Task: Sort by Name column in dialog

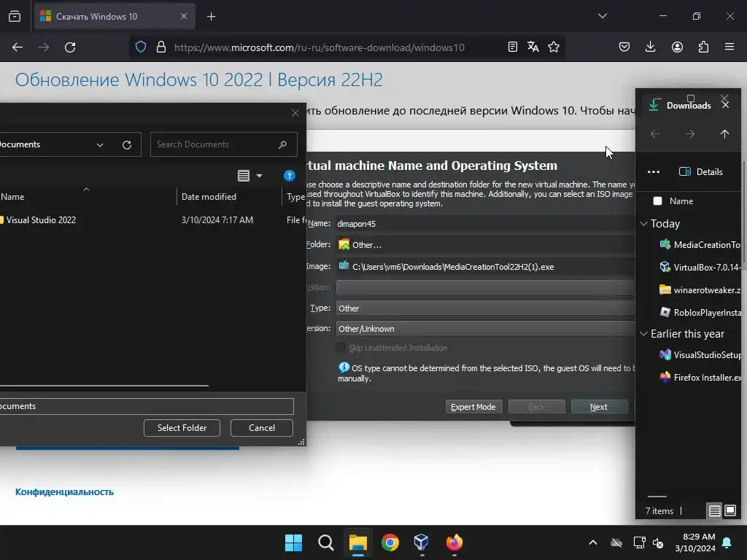Action: click(12, 197)
